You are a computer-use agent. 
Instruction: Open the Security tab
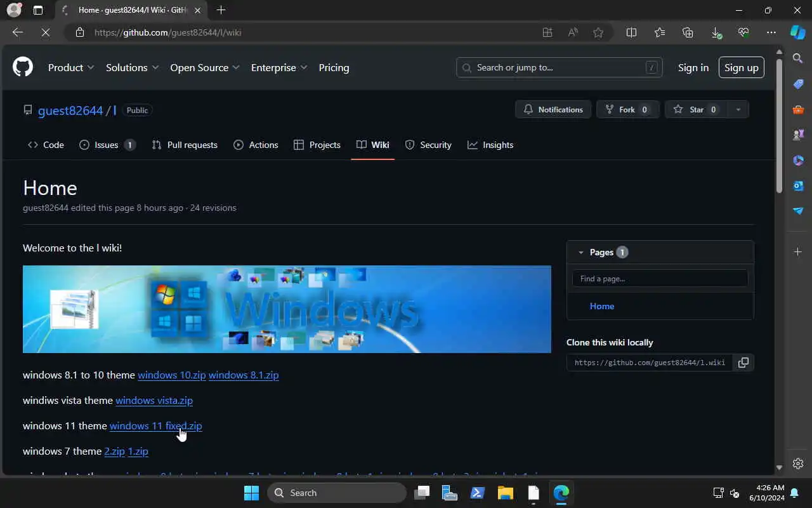428,145
